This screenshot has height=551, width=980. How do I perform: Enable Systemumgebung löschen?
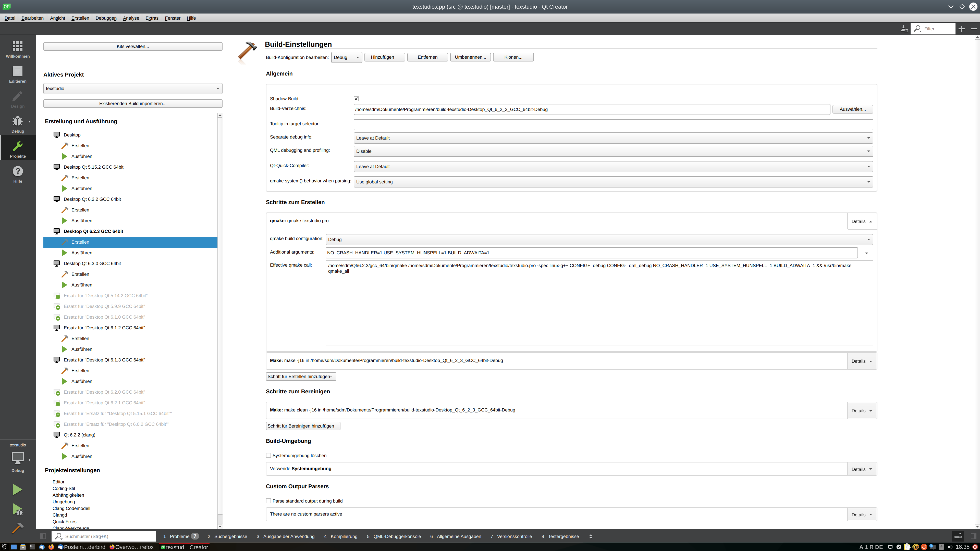(268, 455)
